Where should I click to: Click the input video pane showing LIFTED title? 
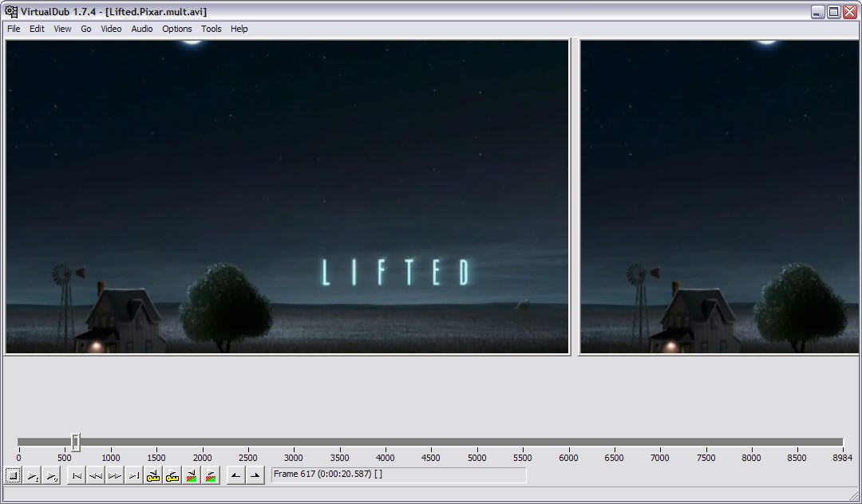287,196
